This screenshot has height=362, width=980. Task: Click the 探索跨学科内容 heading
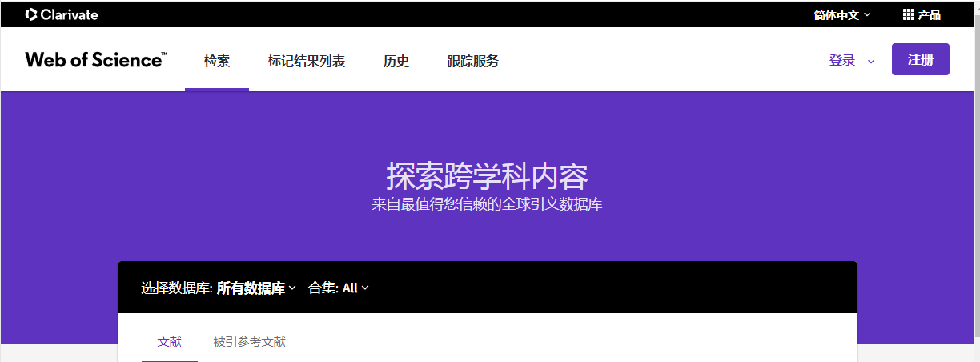(488, 175)
